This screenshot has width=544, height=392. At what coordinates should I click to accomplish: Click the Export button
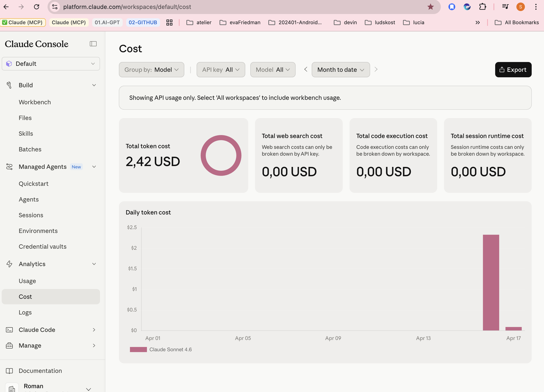tap(513, 70)
